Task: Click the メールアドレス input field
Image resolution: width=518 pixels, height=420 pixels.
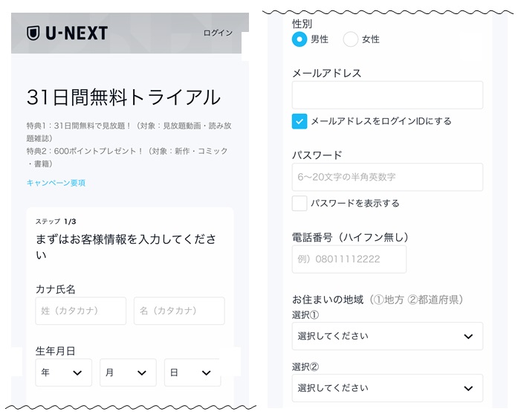Action: tap(387, 95)
